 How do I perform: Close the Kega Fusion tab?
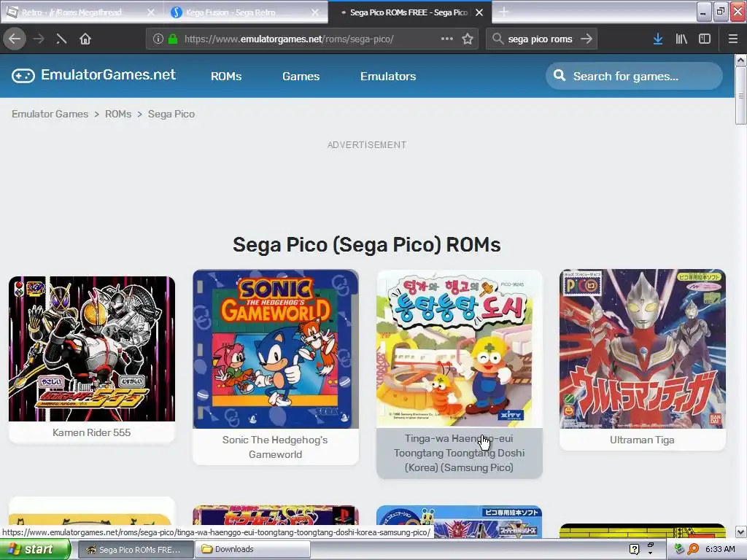point(315,12)
